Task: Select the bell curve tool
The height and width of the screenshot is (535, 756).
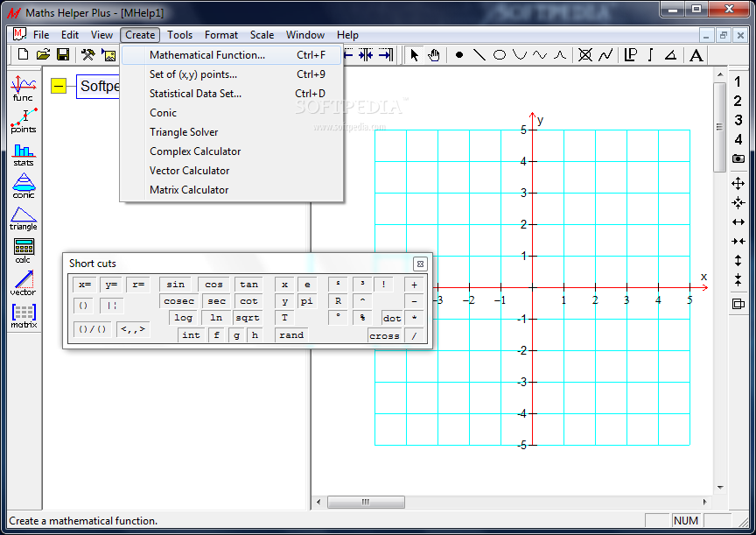Action: 560,55
